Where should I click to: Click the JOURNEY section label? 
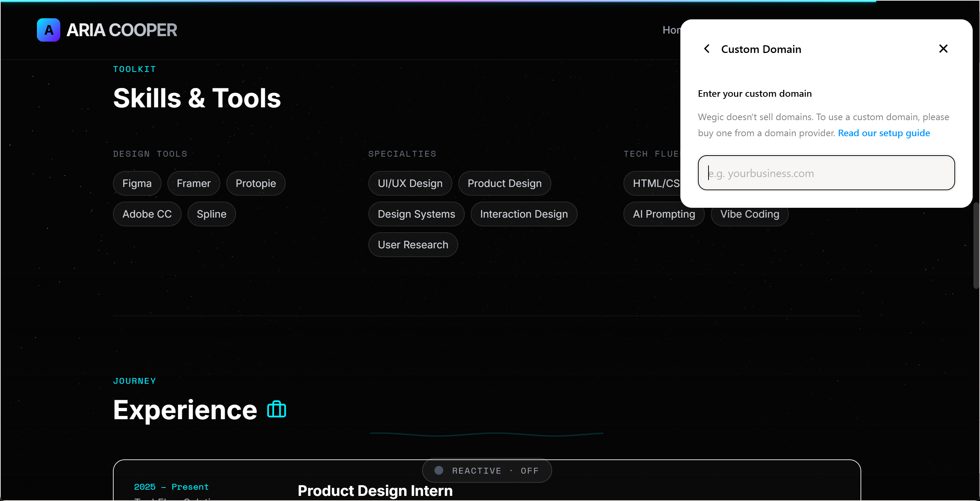134,381
